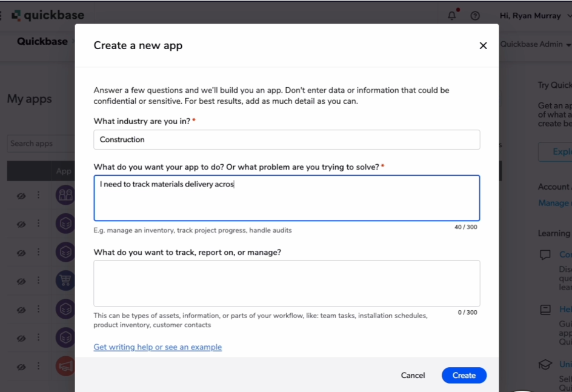Open three-dot menu beside the people app
572x392 pixels.
[38, 195]
